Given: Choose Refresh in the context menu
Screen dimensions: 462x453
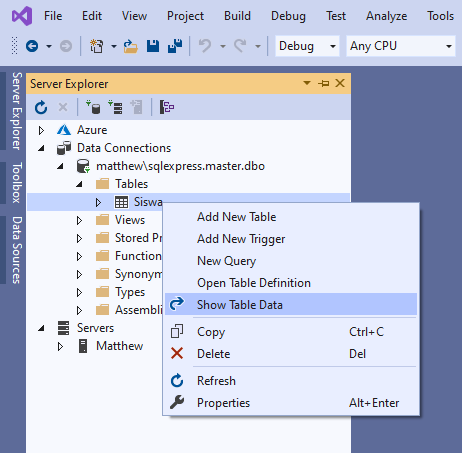Looking at the screenshot, I should [291, 381].
